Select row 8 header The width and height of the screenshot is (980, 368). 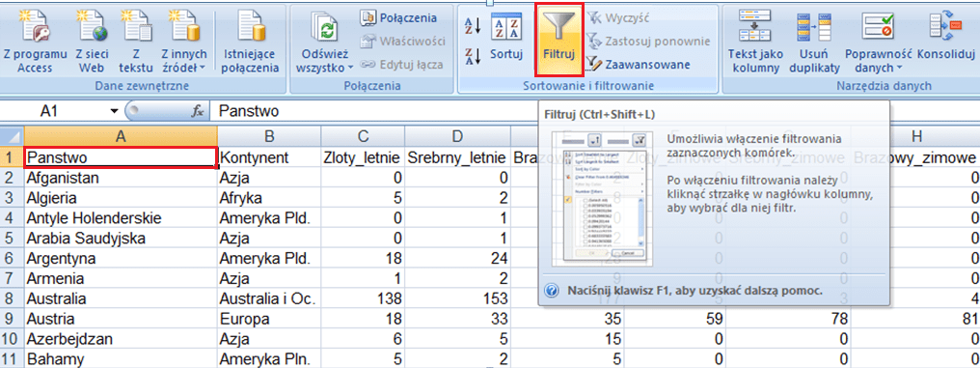coord(12,297)
